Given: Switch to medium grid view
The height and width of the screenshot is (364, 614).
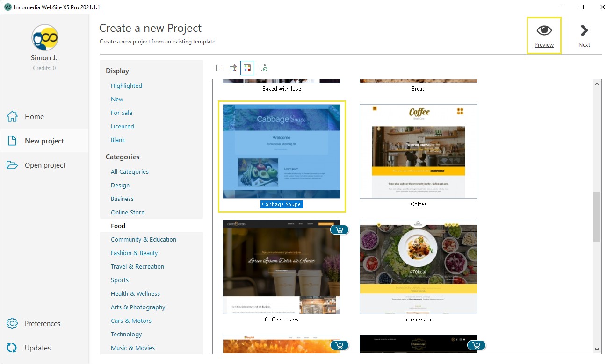Looking at the screenshot, I should click(233, 68).
